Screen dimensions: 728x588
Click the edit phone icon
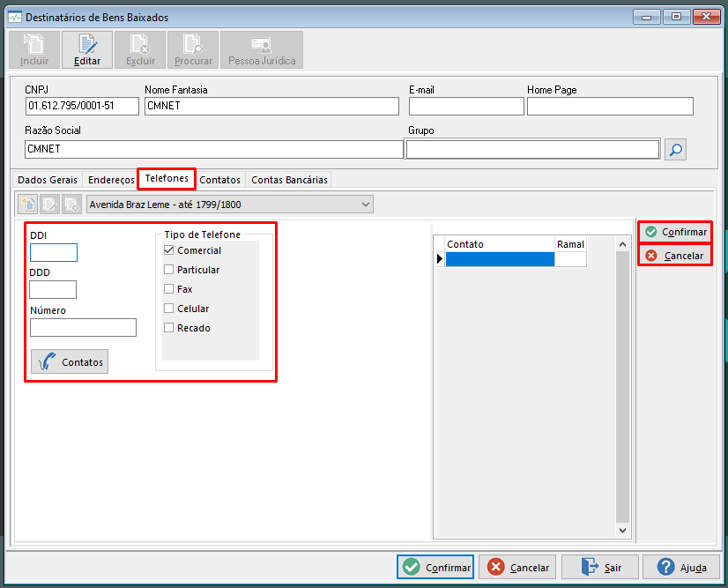pos(49,205)
